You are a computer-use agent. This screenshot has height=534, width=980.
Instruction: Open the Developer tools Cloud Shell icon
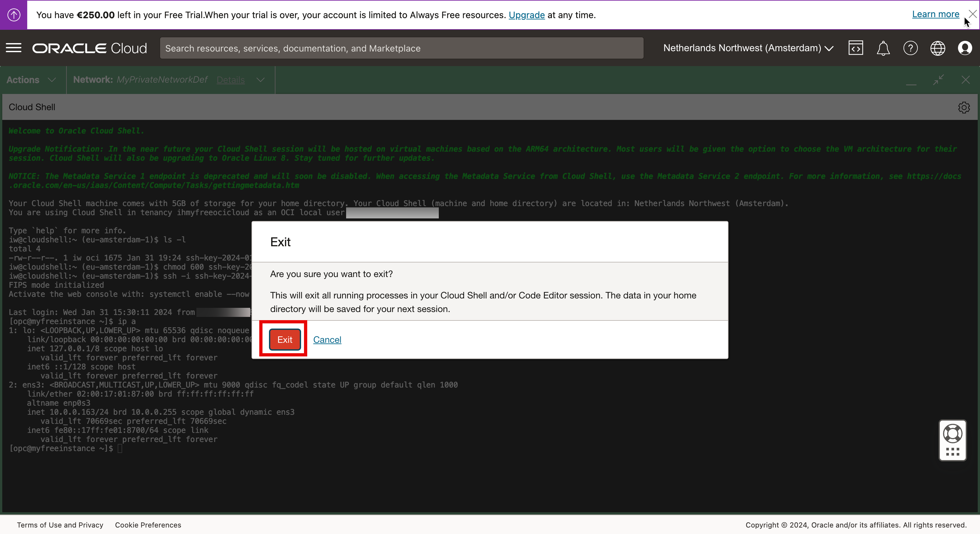855,48
